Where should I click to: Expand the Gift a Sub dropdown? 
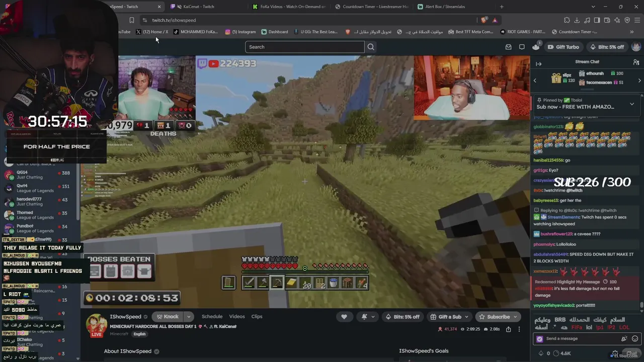point(467,317)
